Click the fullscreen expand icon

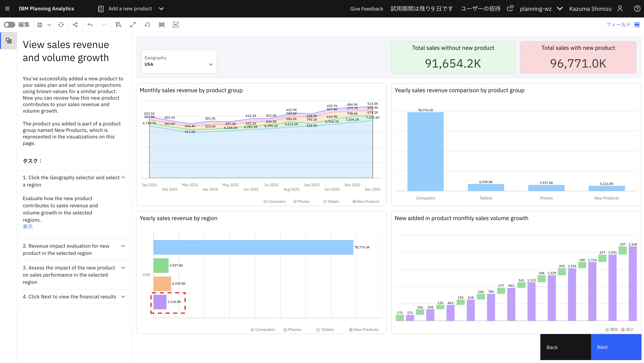[x=133, y=25]
